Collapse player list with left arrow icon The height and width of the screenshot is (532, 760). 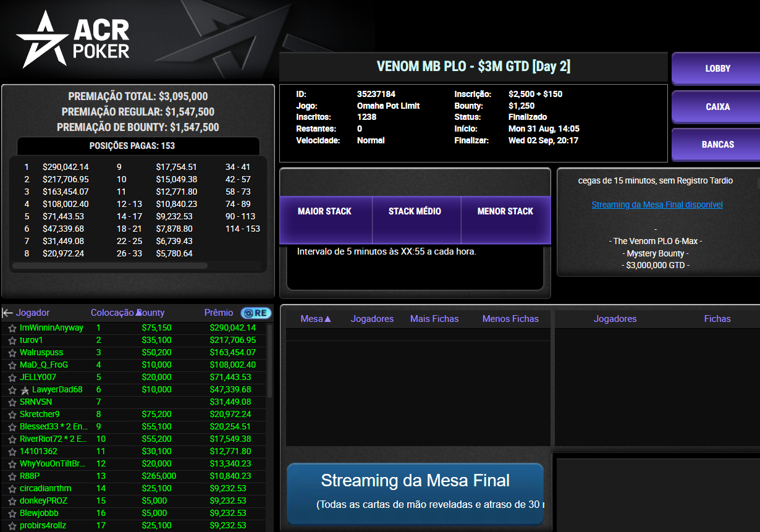click(7, 313)
